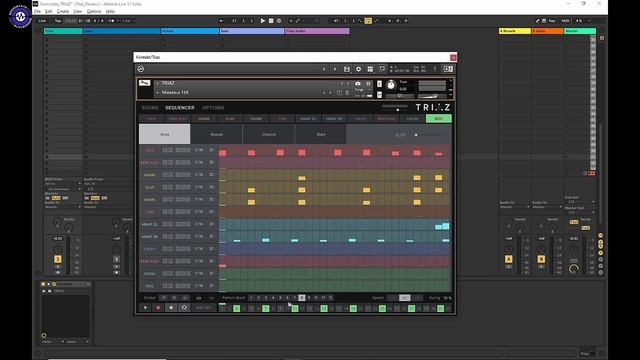Click the TRIAZ sequencer loop/sync icon
Screen dimensions: 640x360
tap(184, 307)
